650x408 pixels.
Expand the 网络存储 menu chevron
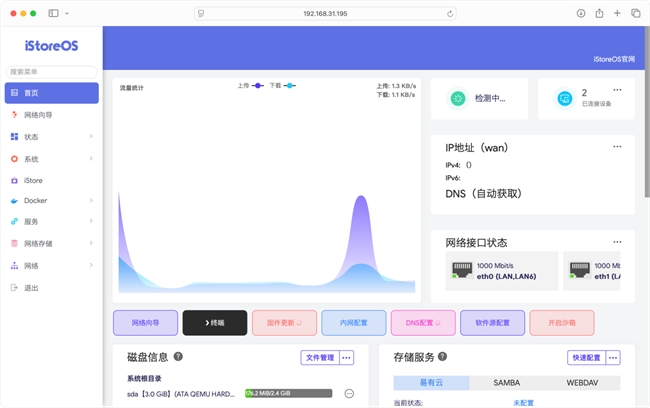tap(91, 243)
